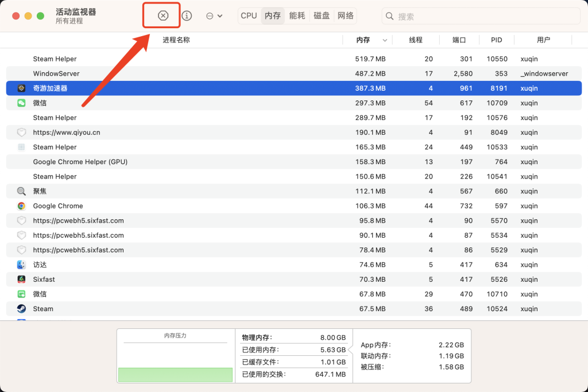The height and width of the screenshot is (392, 588).
Task: Click the 聚焦 Spotlight magnifier icon
Action: point(21,191)
